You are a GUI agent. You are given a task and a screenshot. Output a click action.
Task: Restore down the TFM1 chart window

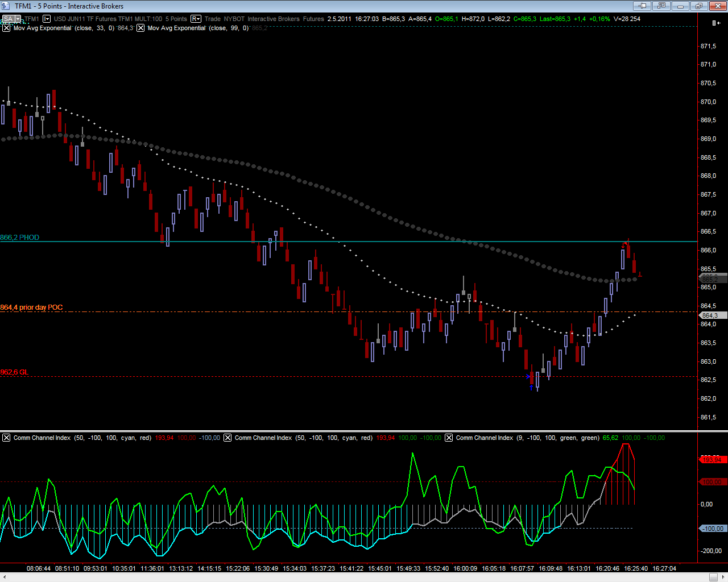(699, 6)
